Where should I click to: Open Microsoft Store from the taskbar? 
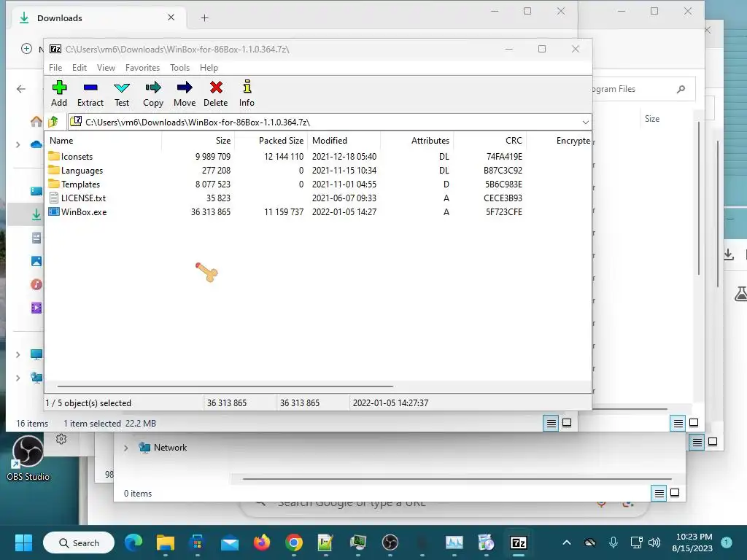point(197,542)
